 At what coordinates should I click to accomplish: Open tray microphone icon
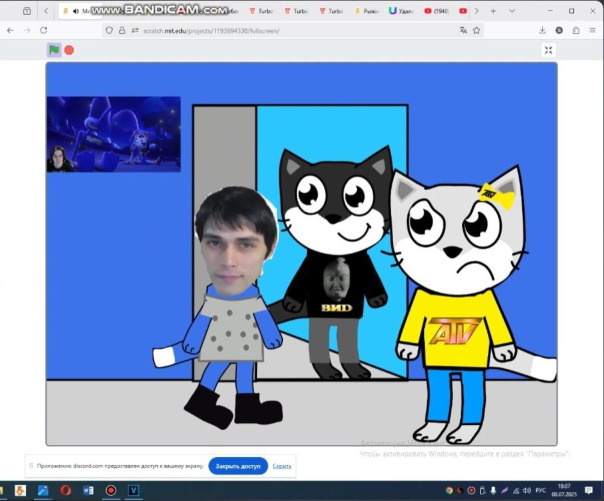[493, 491]
